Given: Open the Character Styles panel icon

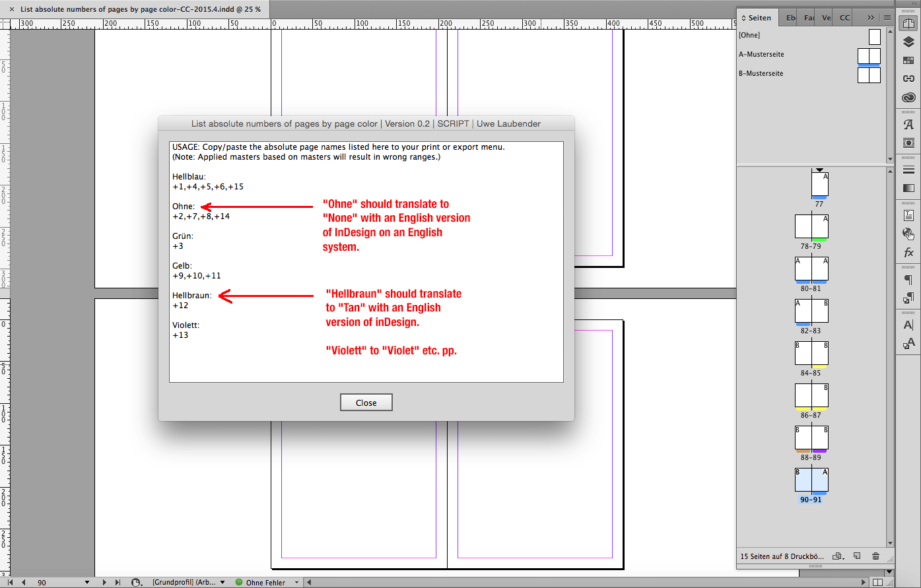Looking at the screenshot, I should 908,343.
